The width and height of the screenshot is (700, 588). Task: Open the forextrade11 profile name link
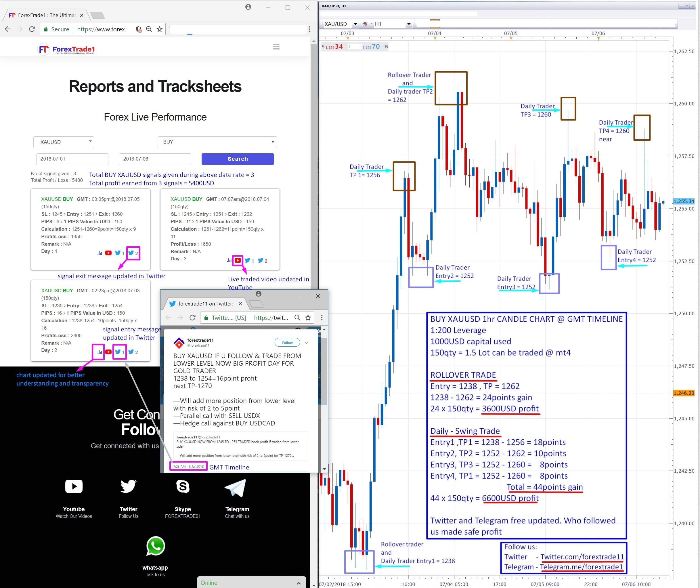200,340
